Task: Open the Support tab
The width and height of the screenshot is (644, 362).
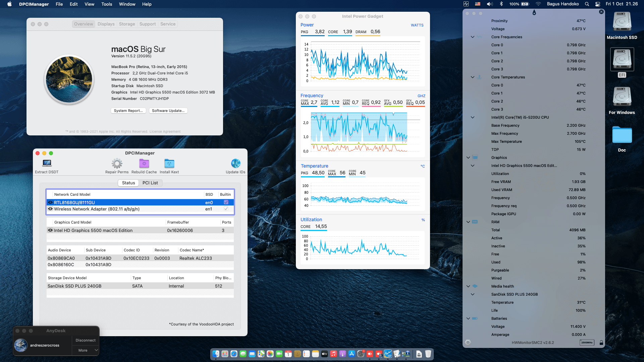Action: [148, 24]
